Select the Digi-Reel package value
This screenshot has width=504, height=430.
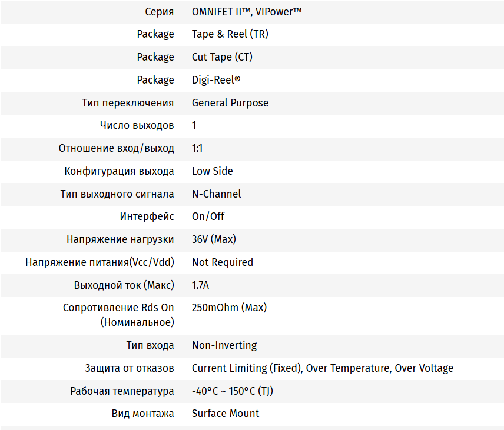click(216, 80)
